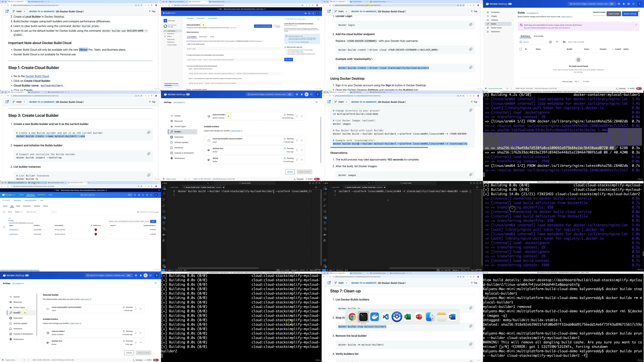Click Connect via Docker Desktop button

click(x=263, y=26)
